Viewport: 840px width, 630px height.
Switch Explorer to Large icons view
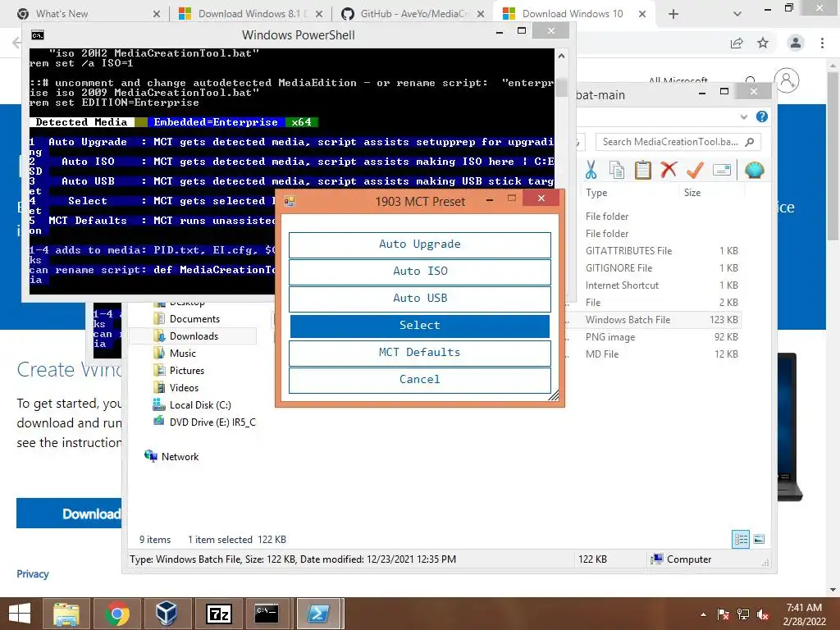[x=759, y=539]
